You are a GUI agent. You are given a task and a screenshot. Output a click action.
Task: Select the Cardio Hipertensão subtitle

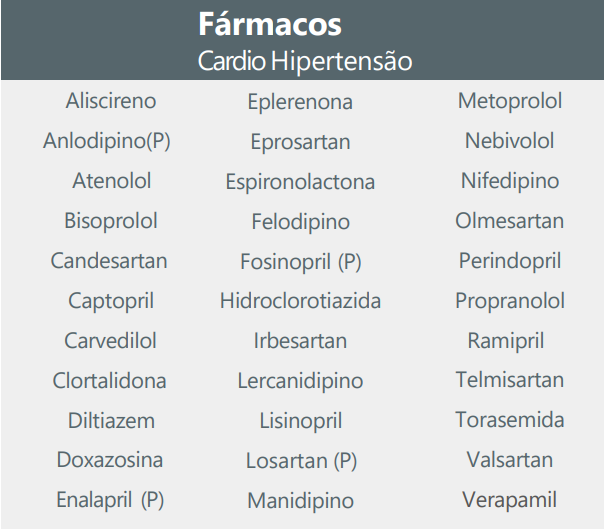coord(305,61)
